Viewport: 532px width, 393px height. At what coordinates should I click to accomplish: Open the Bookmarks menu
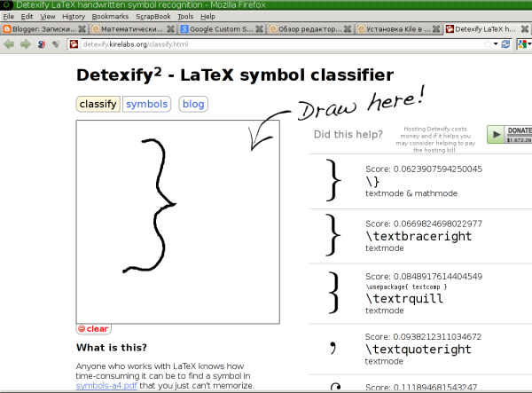110,16
